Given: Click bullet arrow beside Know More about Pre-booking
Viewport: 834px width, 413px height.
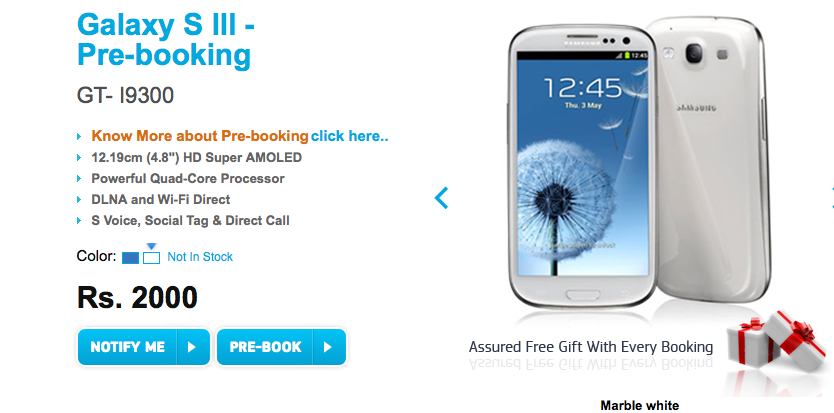Looking at the screenshot, I should click(x=79, y=137).
